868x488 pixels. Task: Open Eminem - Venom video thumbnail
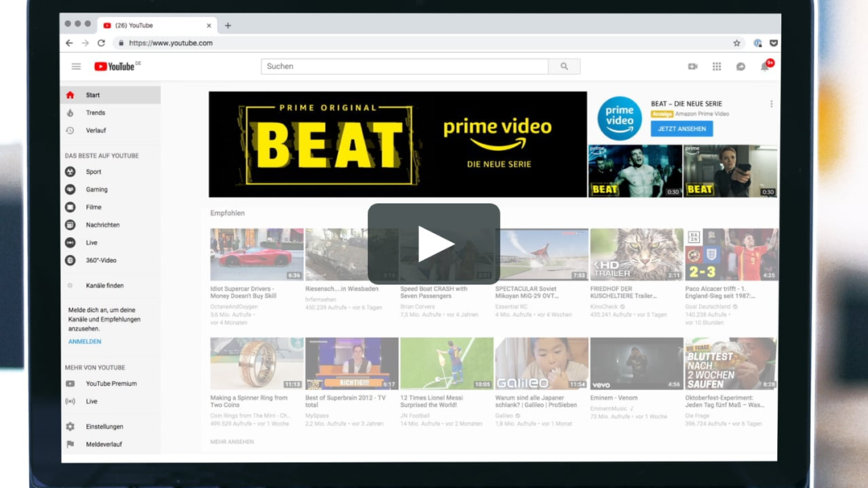coord(636,364)
